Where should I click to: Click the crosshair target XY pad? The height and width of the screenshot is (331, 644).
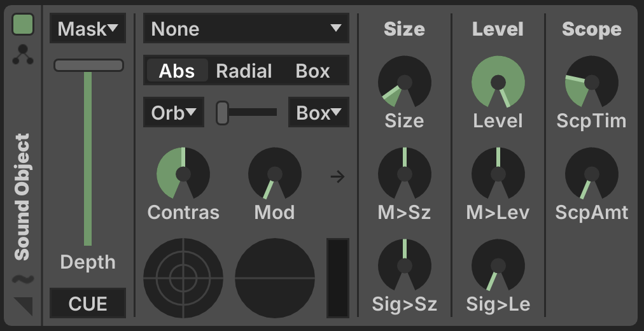[183, 278]
